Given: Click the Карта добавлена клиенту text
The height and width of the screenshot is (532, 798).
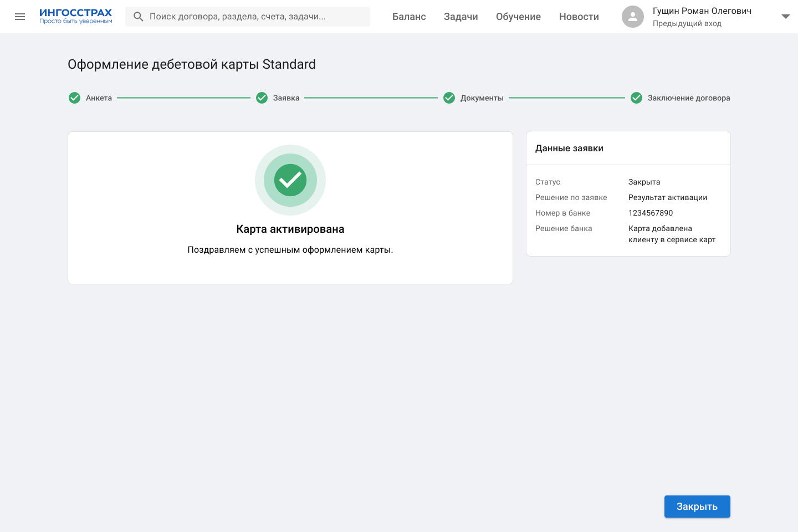Looking at the screenshot, I should 672,234.
